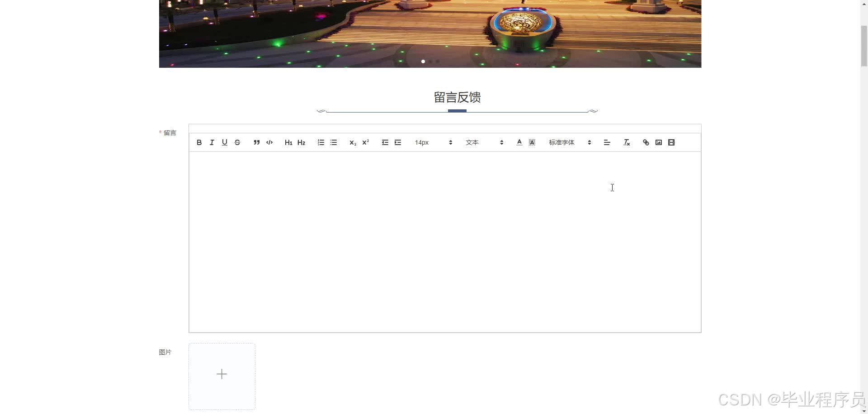
Task: Toggle the ordered list
Action: click(x=321, y=142)
